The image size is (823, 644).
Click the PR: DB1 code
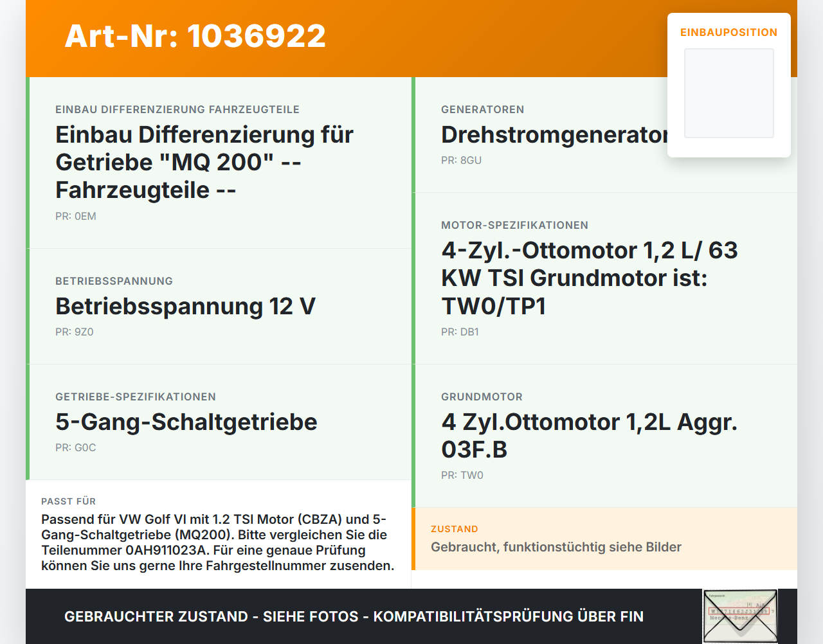click(460, 332)
